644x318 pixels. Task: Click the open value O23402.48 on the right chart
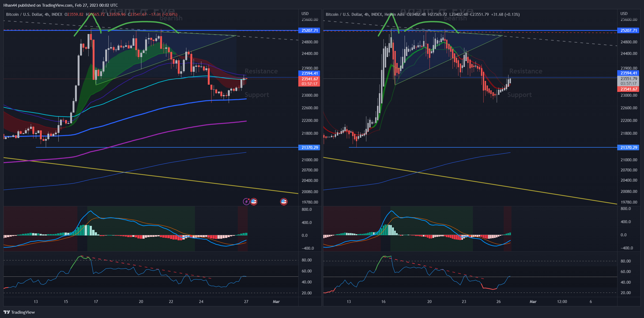pyautogui.click(x=416, y=14)
